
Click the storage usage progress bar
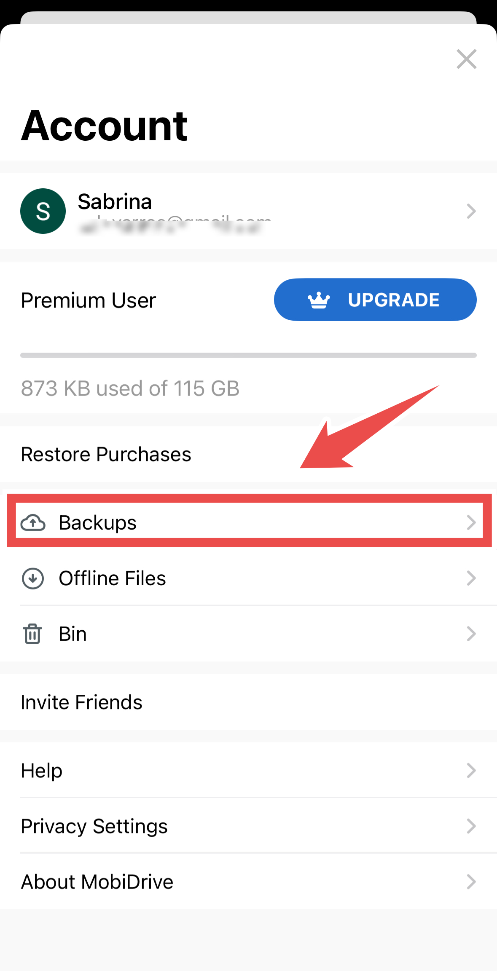248,355
